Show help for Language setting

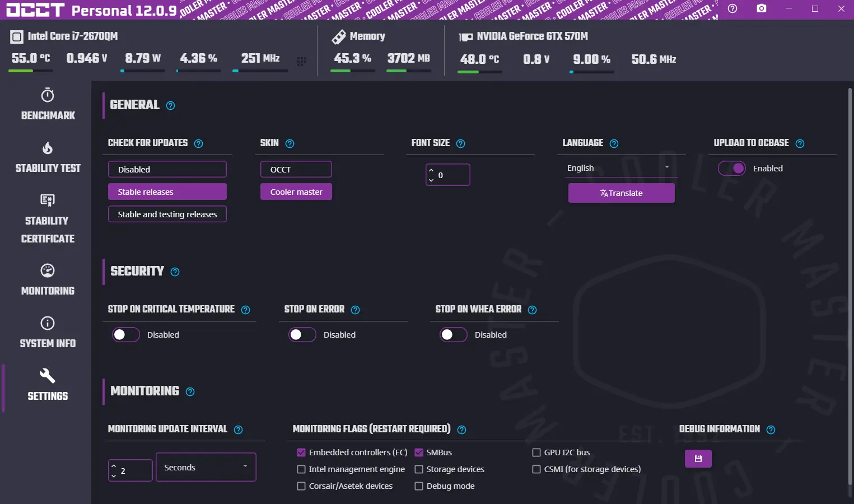click(x=614, y=144)
